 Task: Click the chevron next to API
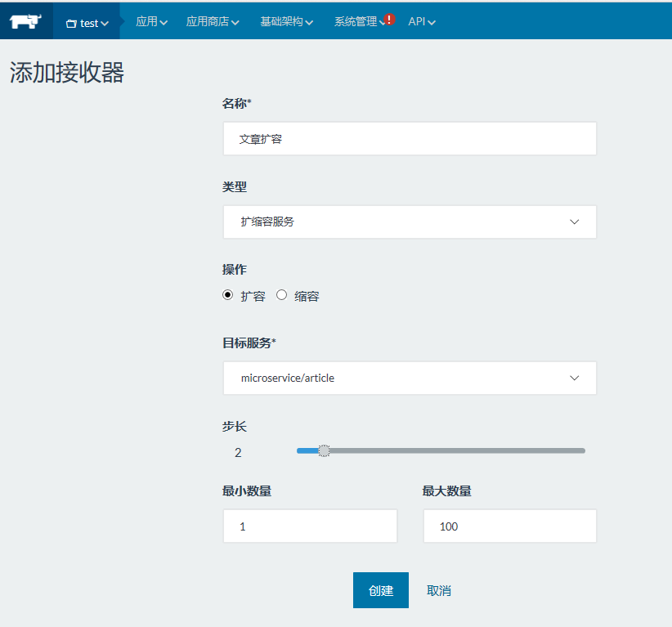pos(432,23)
